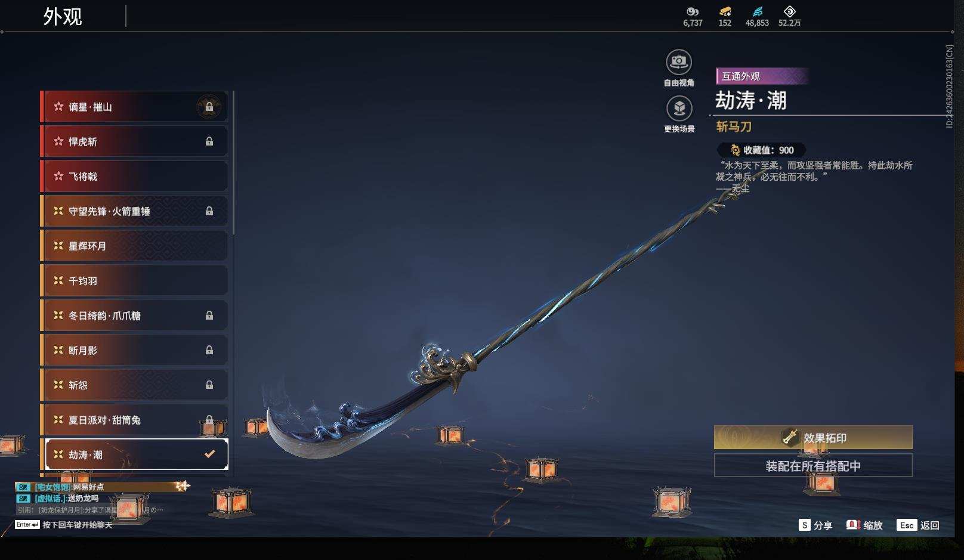Screen dimensions: 964x560
Task: Click the 48,853 feather currency icon
Action: [x=757, y=11]
